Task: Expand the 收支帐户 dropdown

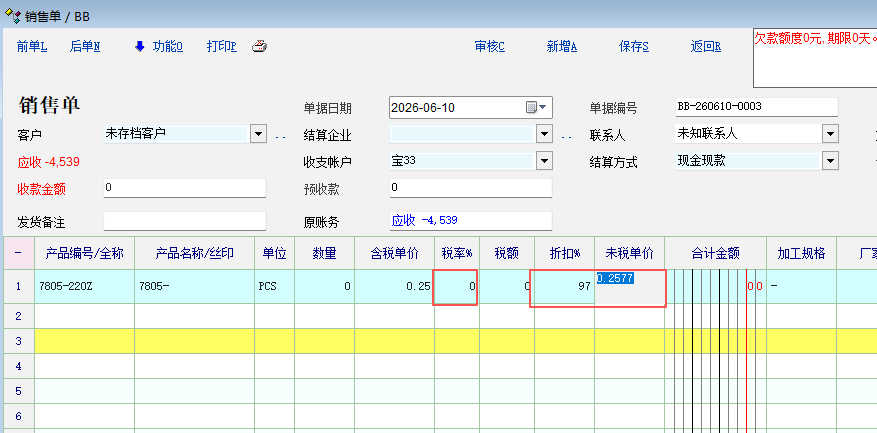Action: (x=544, y=162)
